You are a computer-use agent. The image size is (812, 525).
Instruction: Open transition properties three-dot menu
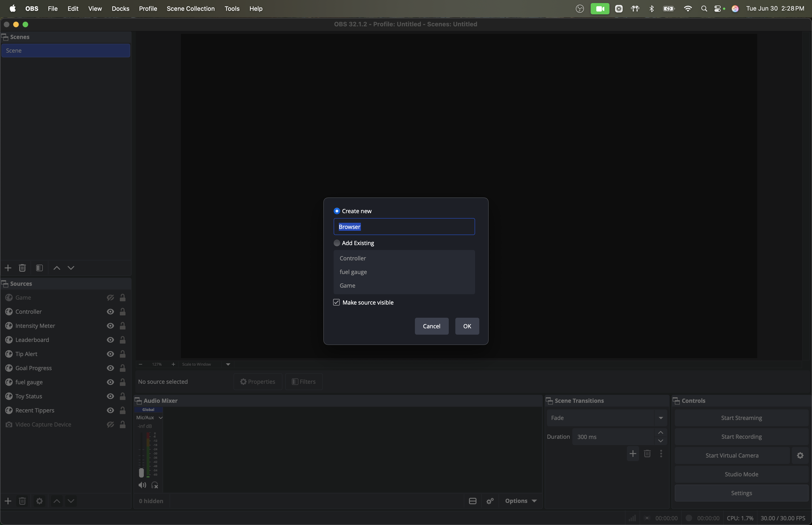[661, 454]
